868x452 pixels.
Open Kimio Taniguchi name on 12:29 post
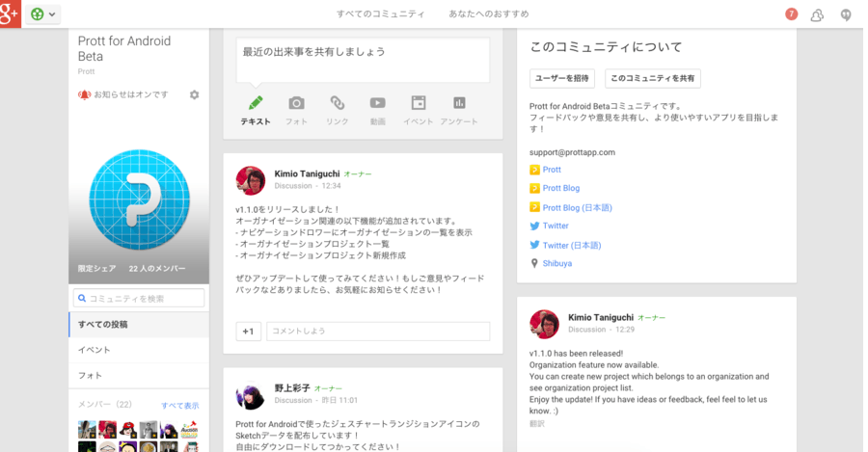pyautogui.click(x=601, y=318)
